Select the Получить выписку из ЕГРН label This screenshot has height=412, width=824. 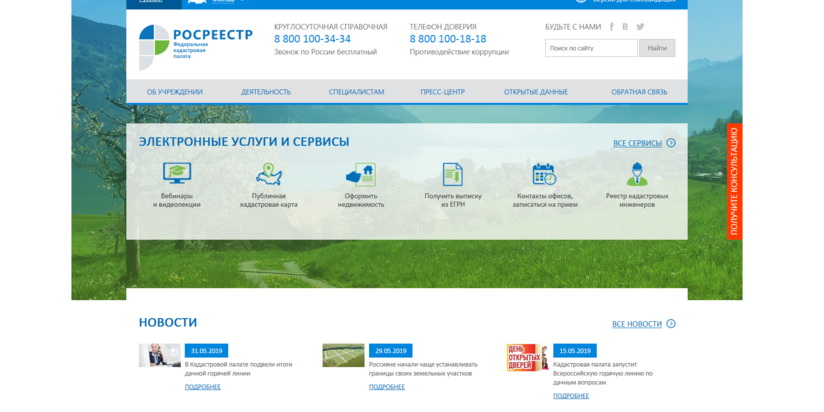(x=452, y=200)
